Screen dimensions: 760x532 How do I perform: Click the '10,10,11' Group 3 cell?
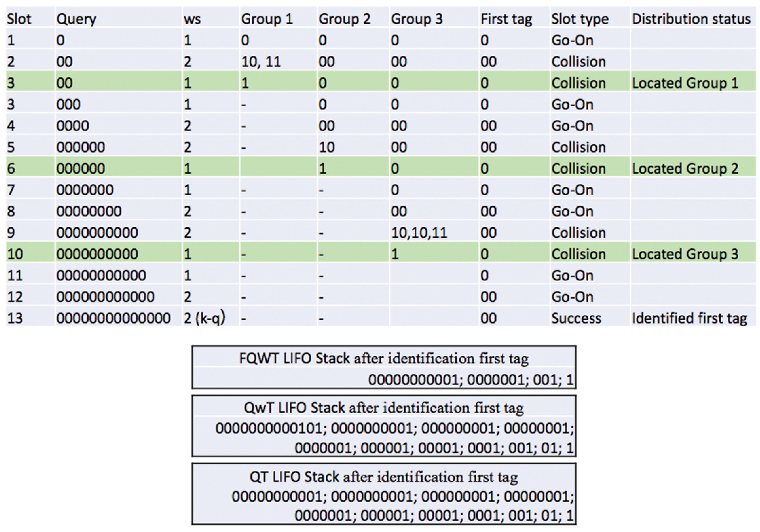click(419, 233)
